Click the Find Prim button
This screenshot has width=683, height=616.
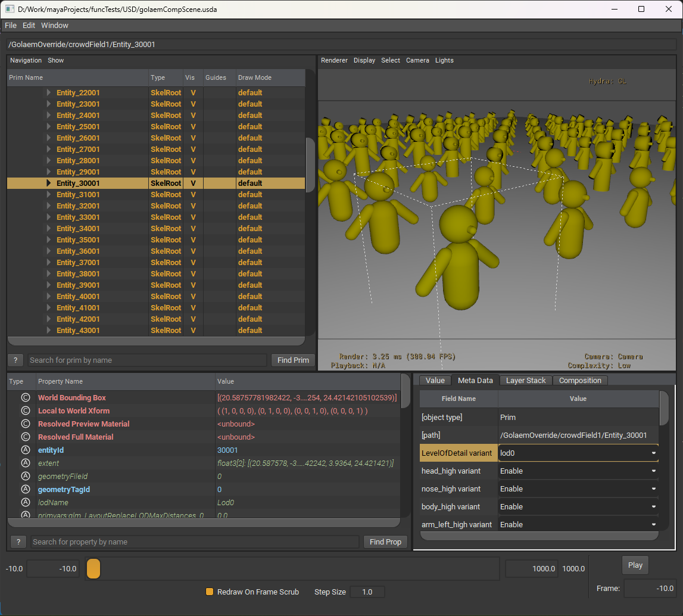(x=293, y=360)
